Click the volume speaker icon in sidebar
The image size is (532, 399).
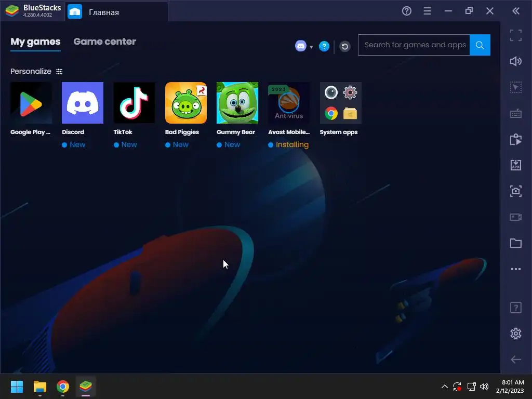516,61
